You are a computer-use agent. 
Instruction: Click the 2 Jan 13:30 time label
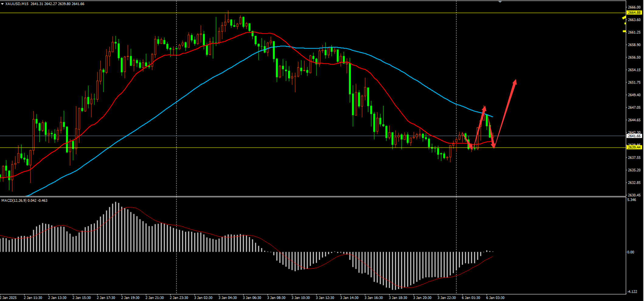[x=57, y=298]
